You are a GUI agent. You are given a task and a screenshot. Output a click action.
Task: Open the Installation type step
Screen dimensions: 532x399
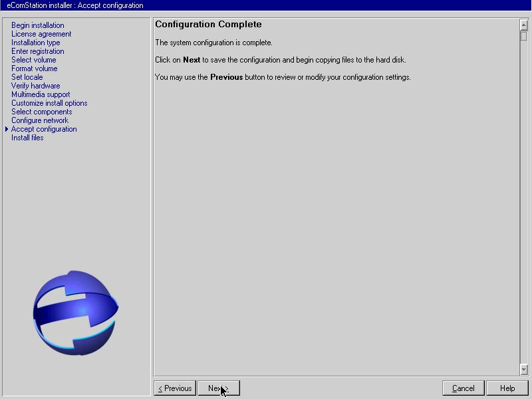pos(36,43)
